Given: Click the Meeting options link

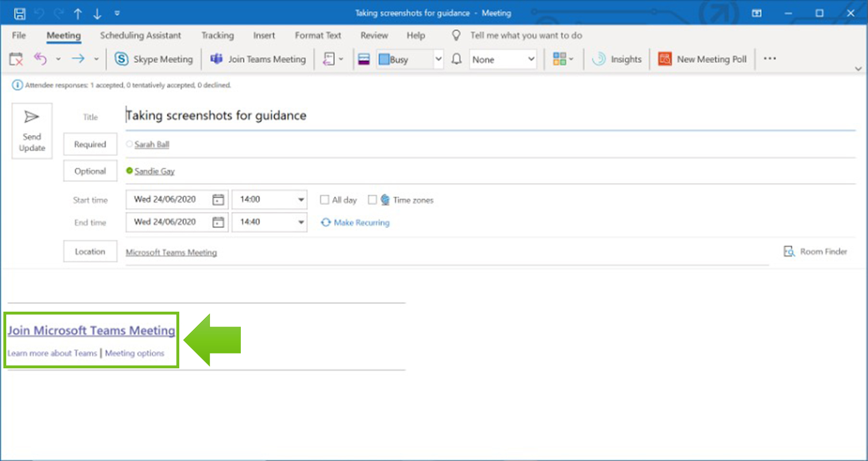Looking at the screenshot, I should 135,353.
